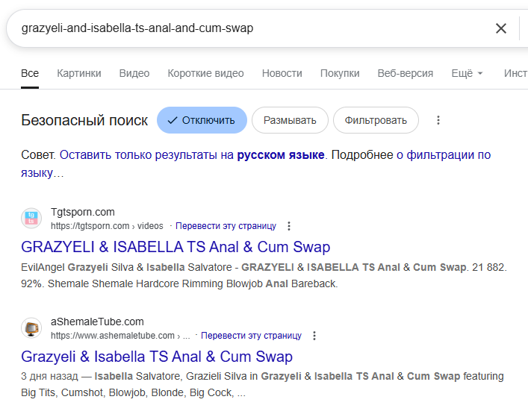Screen dimensions: 528x420
Task: Click the aShemaleTube.com site name text
Action: point(97,322)
